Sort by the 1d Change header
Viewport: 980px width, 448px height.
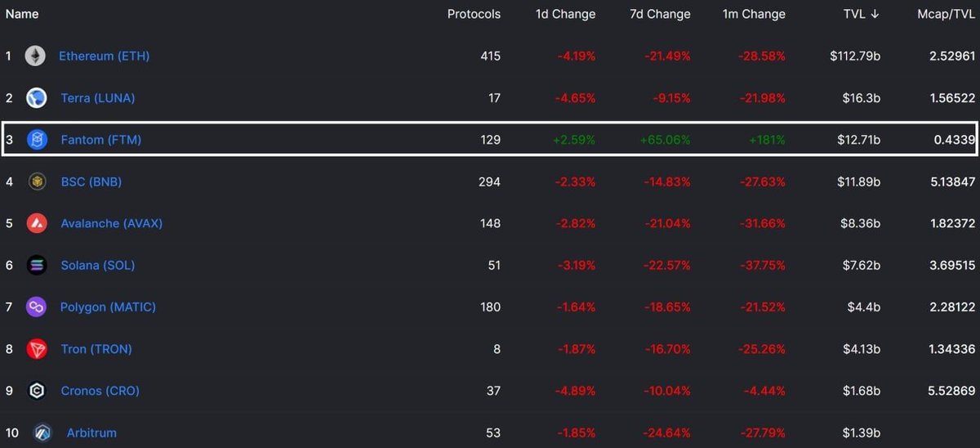565,14
